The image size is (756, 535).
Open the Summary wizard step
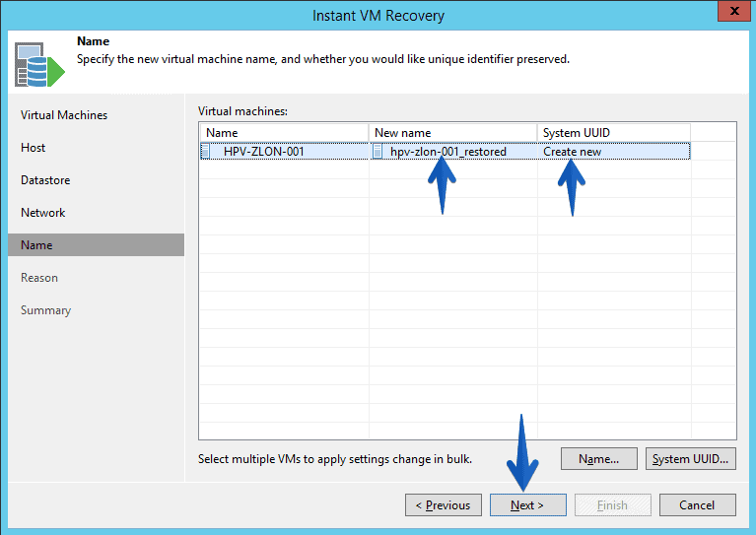pyautogui.click(x=45, y=310)
